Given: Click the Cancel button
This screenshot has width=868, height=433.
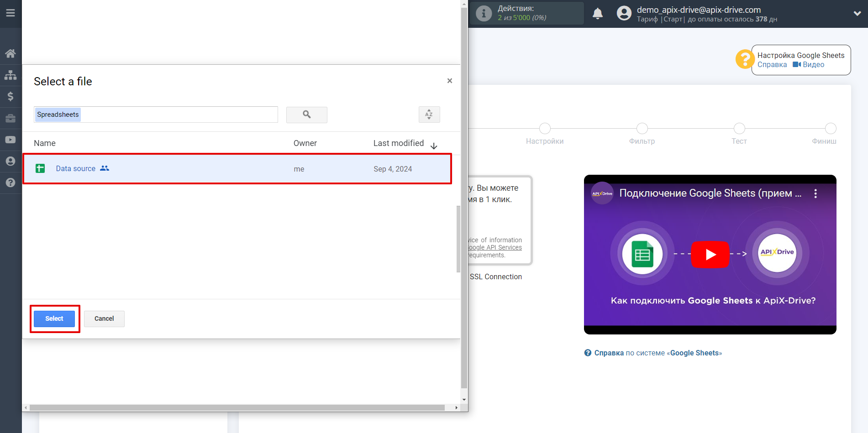Looking at the screenshot, I should coord(104,318).
